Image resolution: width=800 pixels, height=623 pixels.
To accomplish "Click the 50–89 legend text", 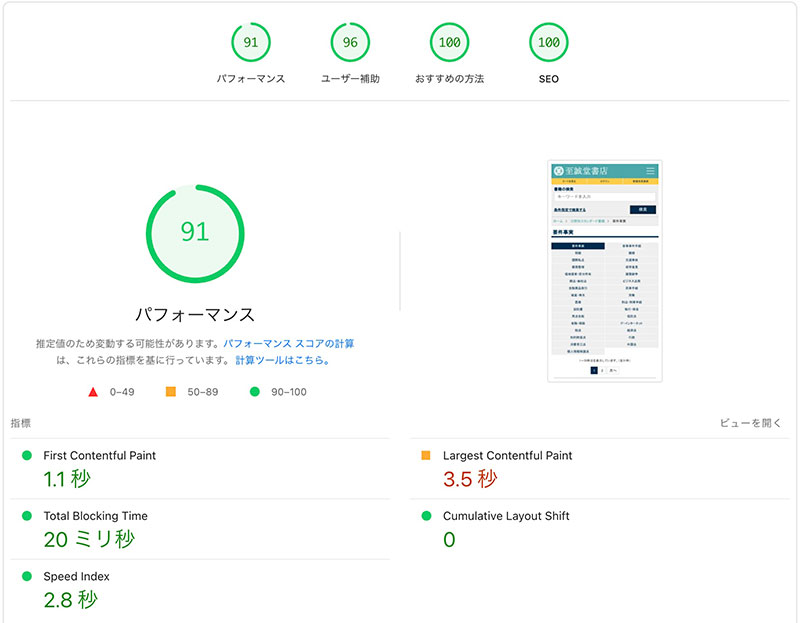I will tap(203, 392).
